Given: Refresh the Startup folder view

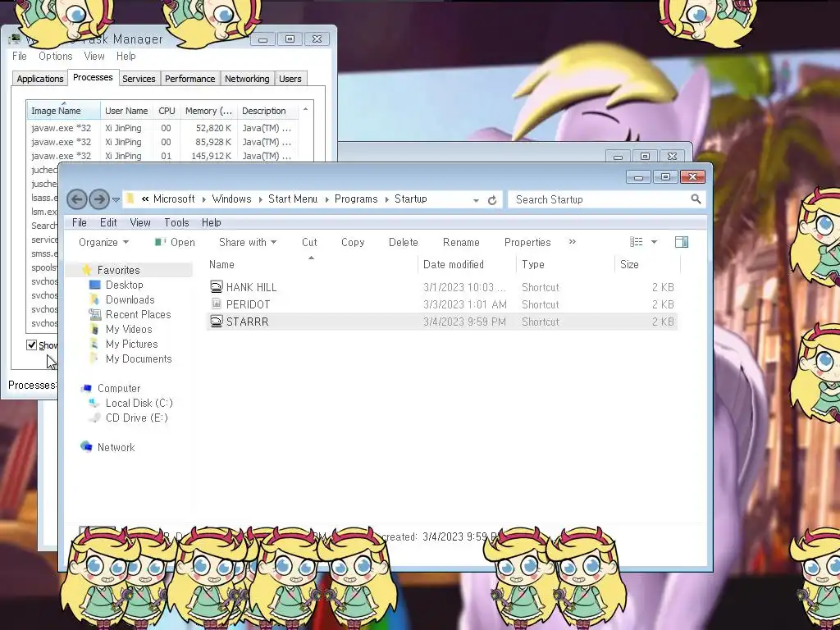Looking at the screenshot, I should coord(492,200).
